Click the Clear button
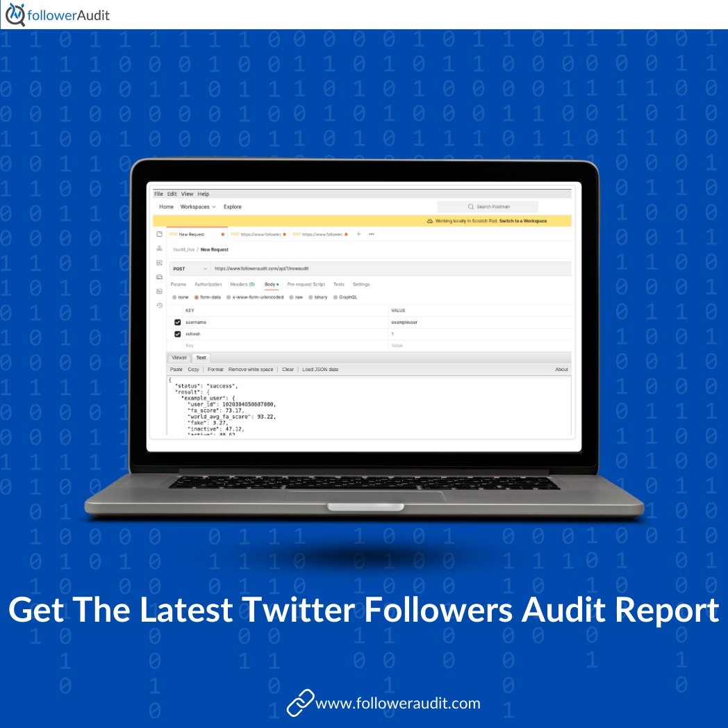The image size is (728, 728). click(x=288, y=369)
